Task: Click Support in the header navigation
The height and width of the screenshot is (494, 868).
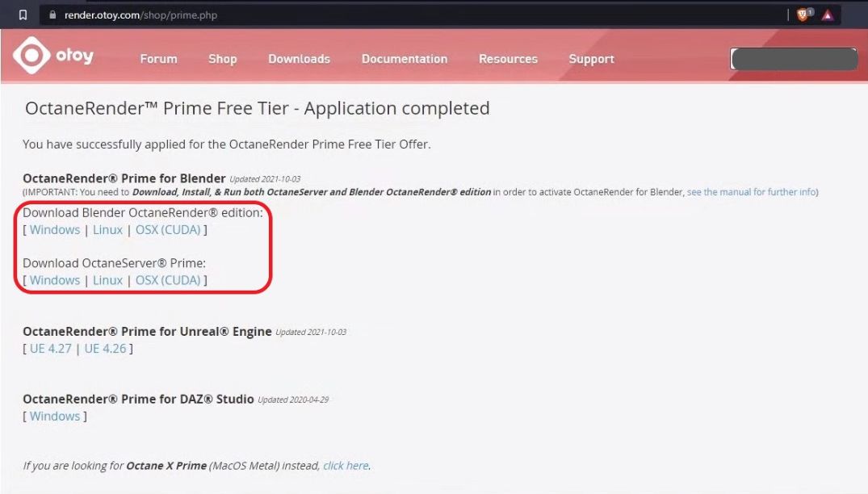Action: click(x=591, y=59)
